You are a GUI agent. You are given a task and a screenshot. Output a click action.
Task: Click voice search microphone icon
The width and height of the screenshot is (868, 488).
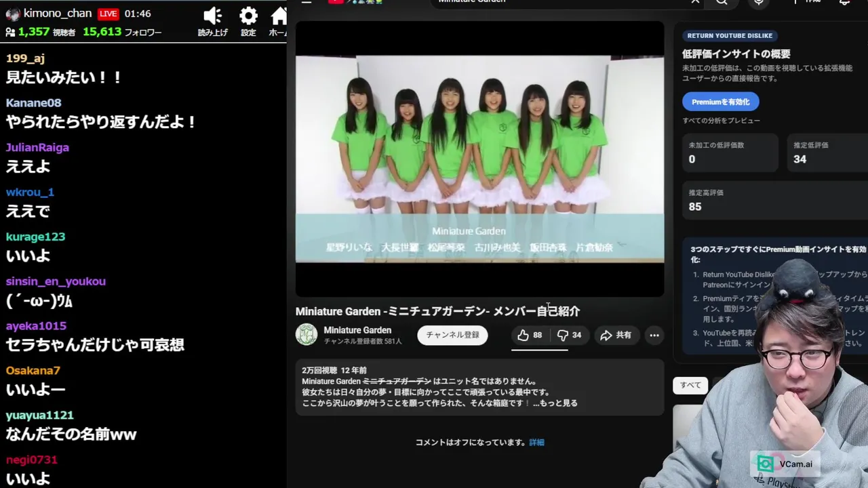click(759, 1)
